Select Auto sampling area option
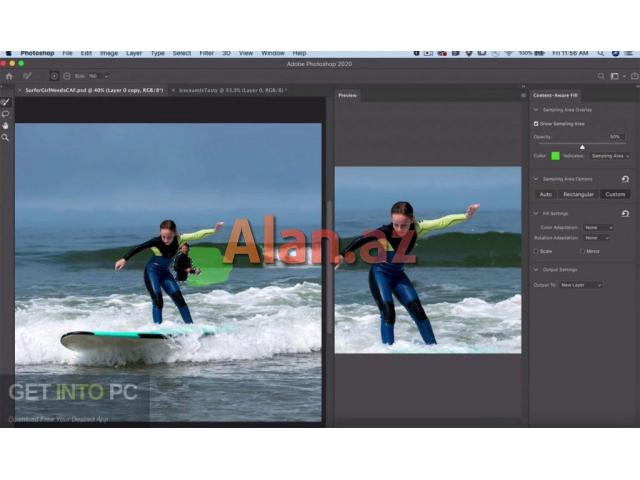This screenshot has width=640, height=480. [x=546, y=194]
